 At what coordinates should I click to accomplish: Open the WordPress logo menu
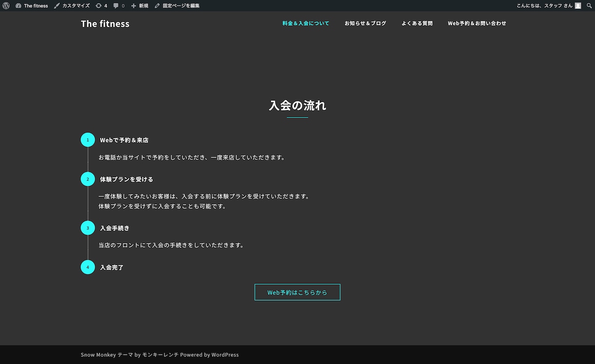[x=6, y=6]
